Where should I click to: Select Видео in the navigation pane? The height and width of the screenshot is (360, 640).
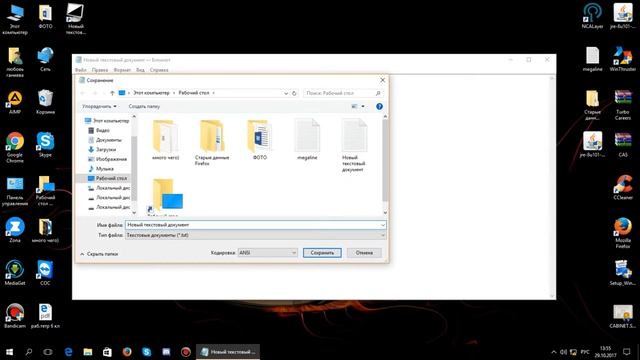point(99,130)
